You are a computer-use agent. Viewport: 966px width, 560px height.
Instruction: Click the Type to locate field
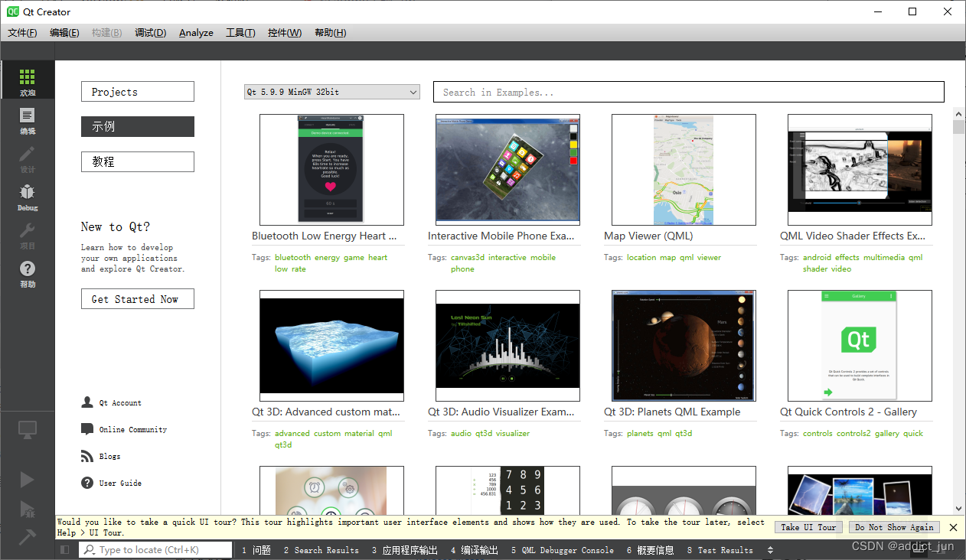(x=155, y=550)
